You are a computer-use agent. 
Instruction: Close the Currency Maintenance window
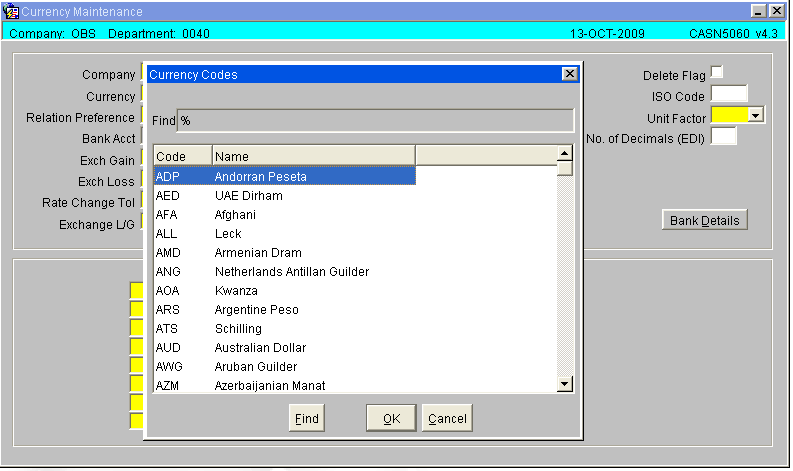tap(776, 11)
